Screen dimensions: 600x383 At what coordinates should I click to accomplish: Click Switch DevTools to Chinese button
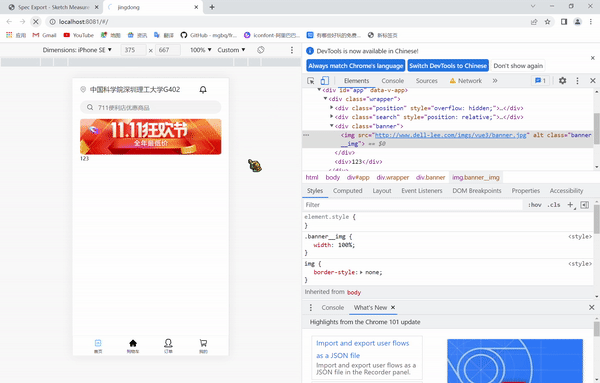[448, 65]
